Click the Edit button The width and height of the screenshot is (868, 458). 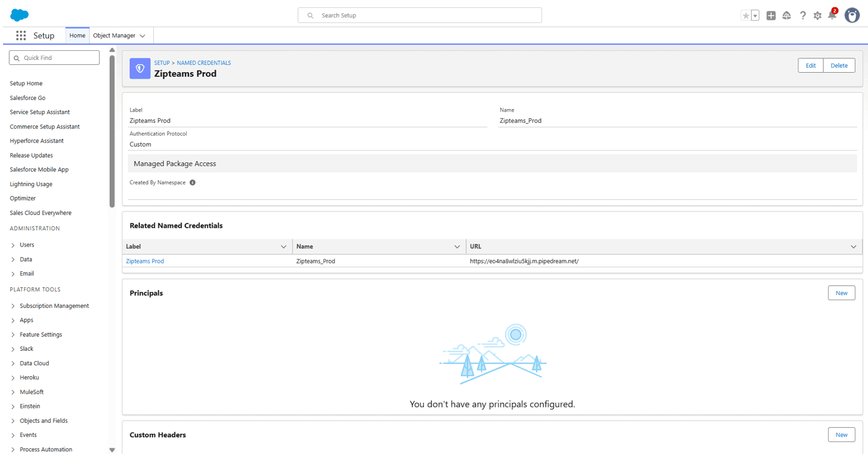[810, 65]
